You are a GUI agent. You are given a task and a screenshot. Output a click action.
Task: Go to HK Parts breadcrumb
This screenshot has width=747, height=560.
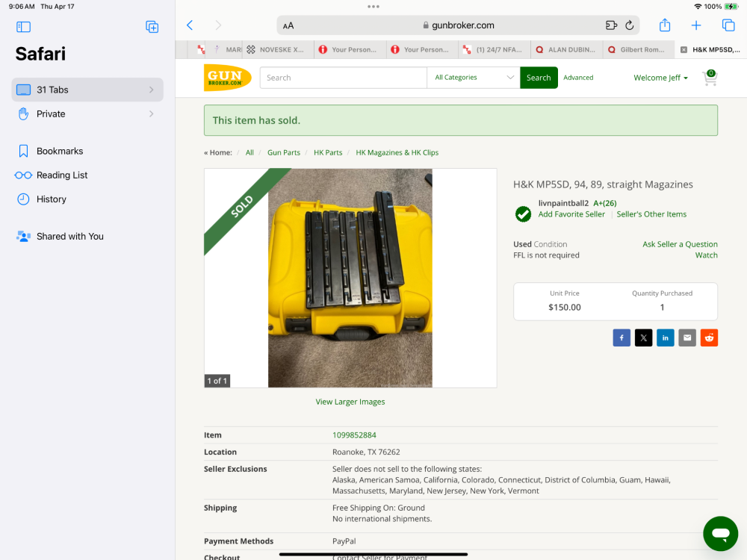pos(328,152)
